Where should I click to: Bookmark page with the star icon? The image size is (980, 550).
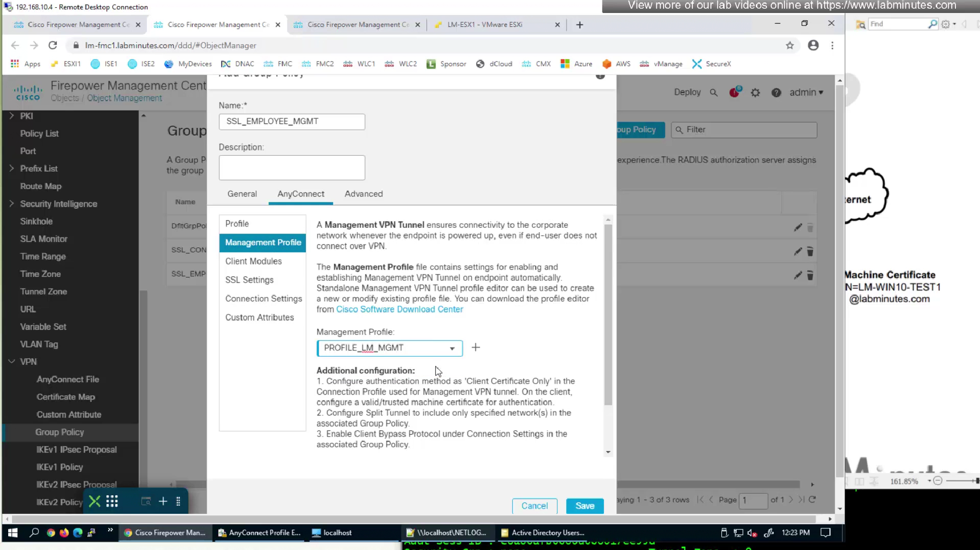(790, 45)
